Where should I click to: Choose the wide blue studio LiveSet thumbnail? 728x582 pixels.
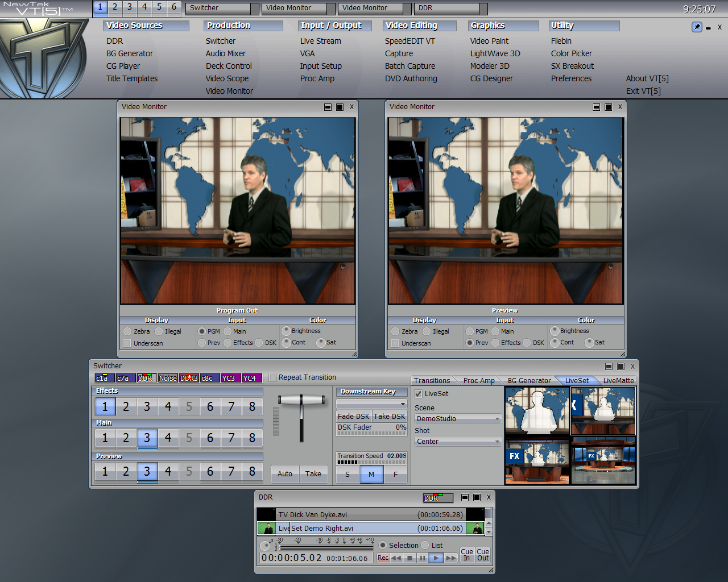(x=603, y=460)
